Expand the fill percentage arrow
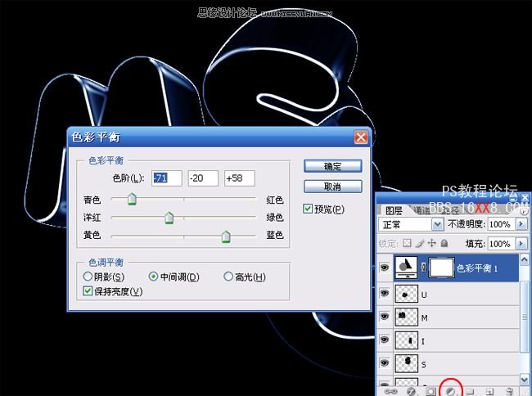 point(520,244)
